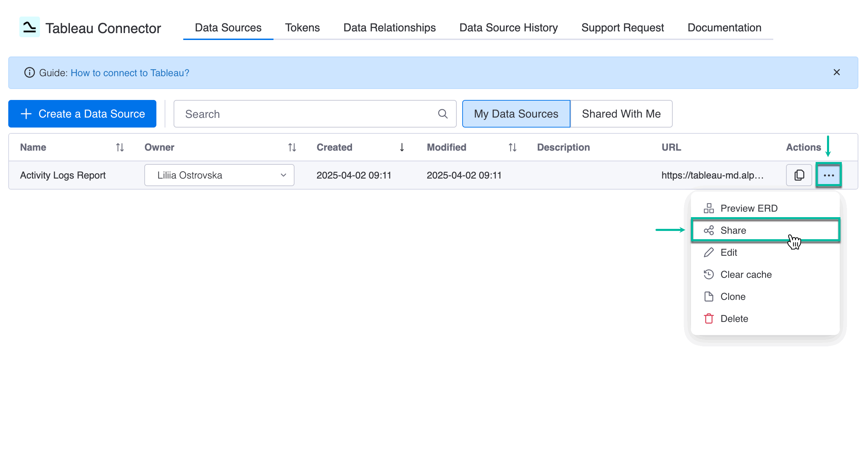The width and height of the screenshot is (868, 466).
Task: Copy the data source URL
Action: 798,175
